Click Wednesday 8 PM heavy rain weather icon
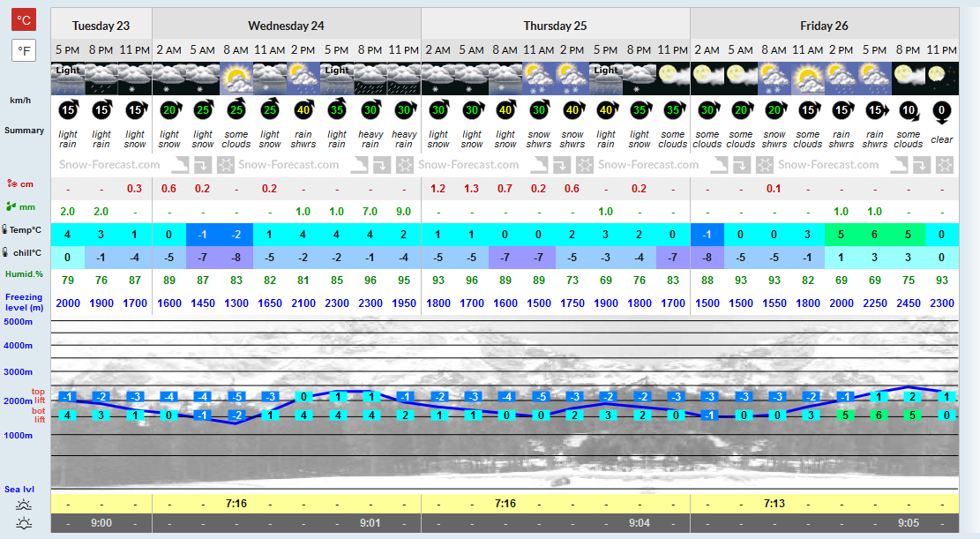The width and height of the screenshot is (980, 539). (370, 79)
